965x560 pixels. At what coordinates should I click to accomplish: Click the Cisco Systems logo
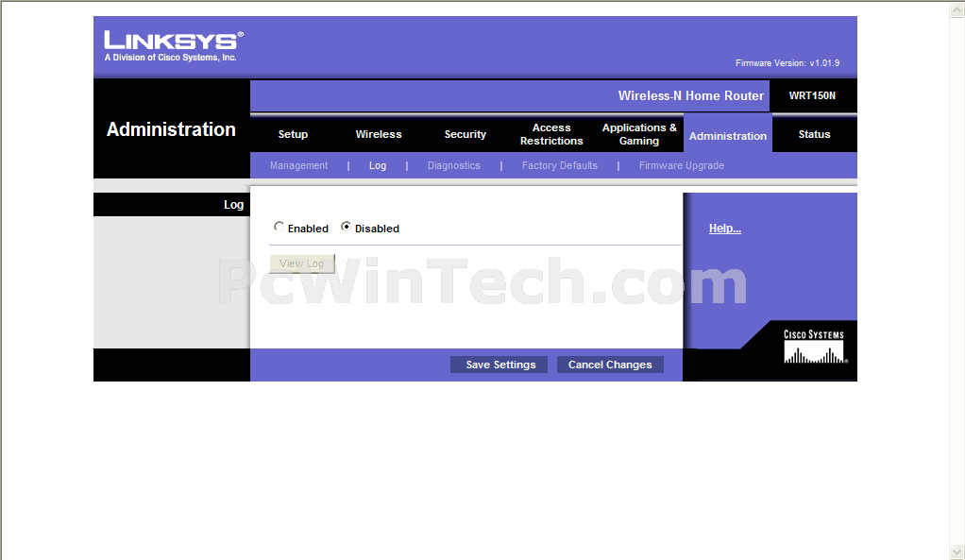click(x=814, y=347)
